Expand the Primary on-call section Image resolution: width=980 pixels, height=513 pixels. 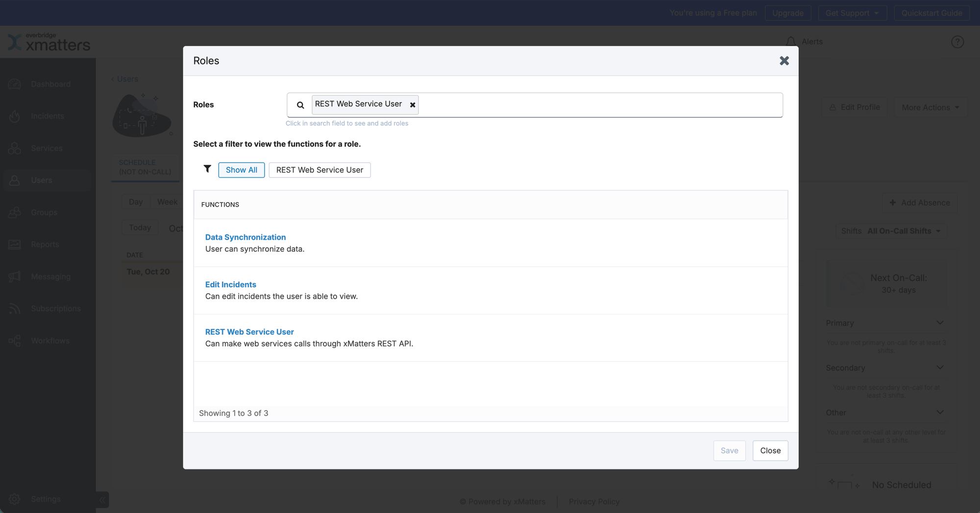[940, 323]
